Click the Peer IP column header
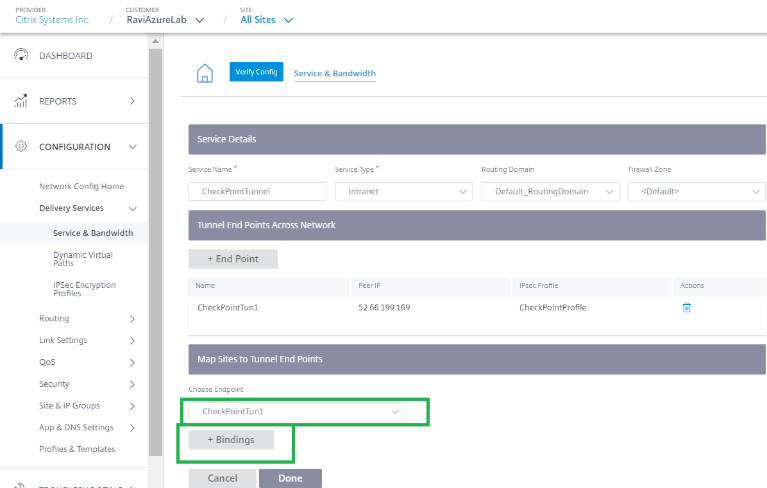Viewport: 767px width, 488px height. pyautogui.click(x=369, y=286)
